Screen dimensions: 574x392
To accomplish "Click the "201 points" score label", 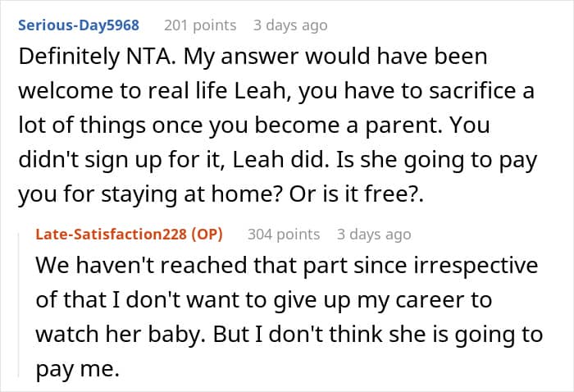I will tap(200, 25).
